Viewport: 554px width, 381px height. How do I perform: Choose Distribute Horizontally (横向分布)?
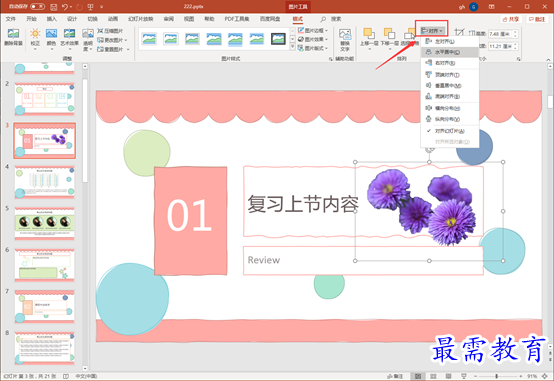450,108
